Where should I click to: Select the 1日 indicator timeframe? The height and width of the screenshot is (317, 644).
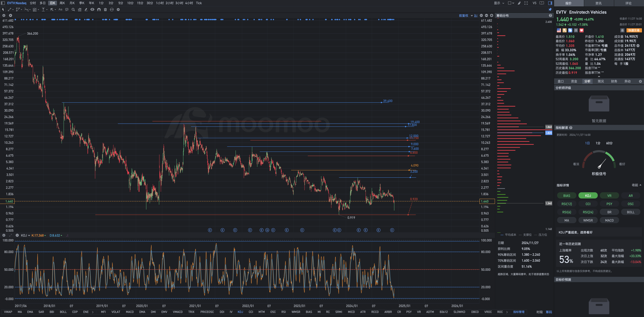pyautogui.click(x=587, y=143)
